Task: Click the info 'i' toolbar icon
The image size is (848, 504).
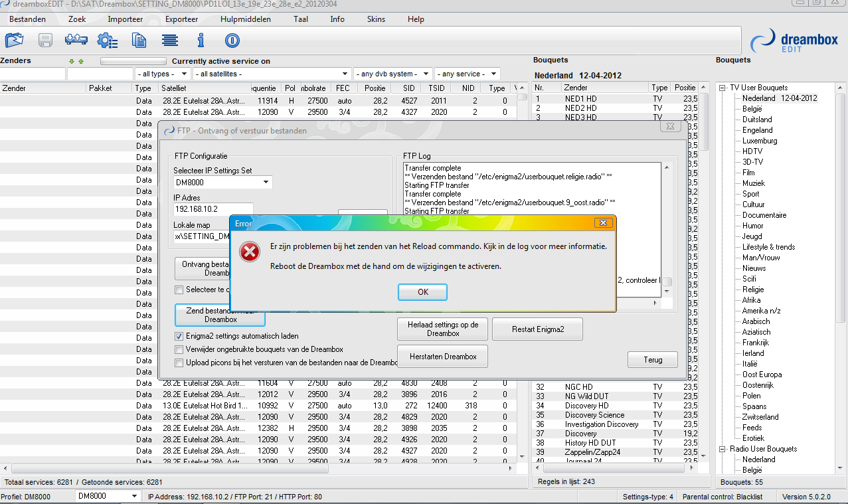Action: pyautogui.click(x=201, y=41)
